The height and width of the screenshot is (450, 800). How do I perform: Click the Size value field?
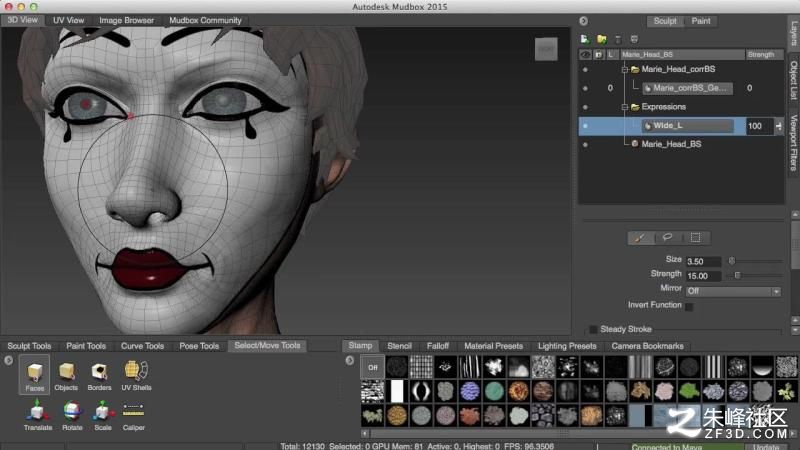coord(703,262)
